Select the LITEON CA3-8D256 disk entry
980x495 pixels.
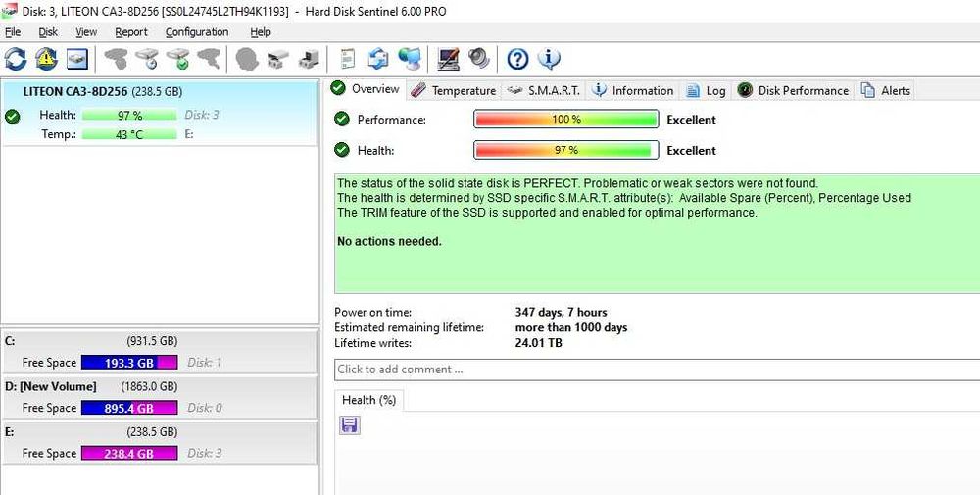(x=160, y=113)
